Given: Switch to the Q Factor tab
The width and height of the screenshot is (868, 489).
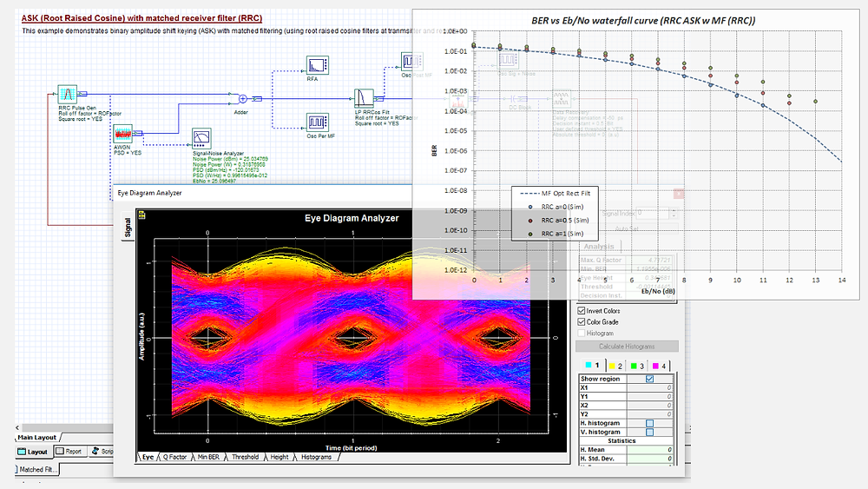Looking at the screenshot, I should click(x=174, y=457).
